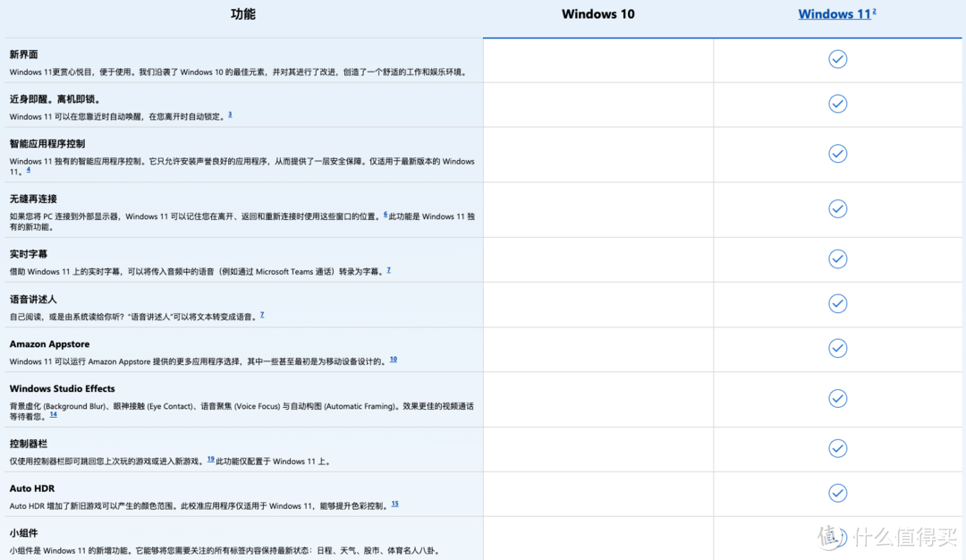The width and height of the screenshot is (966, 560).
Task: Click the checkmark icon for Windows Studio Effects
Action: pos(837,399)
